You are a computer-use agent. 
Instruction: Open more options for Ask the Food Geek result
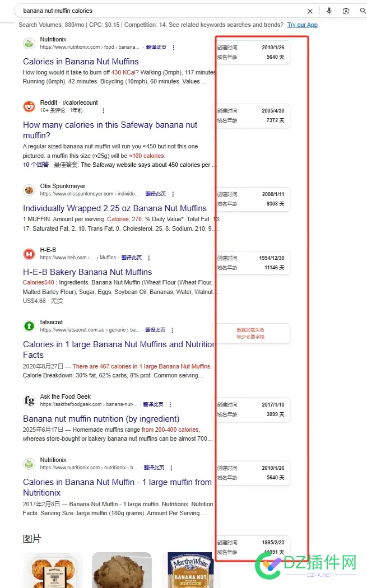pos(170,405)
